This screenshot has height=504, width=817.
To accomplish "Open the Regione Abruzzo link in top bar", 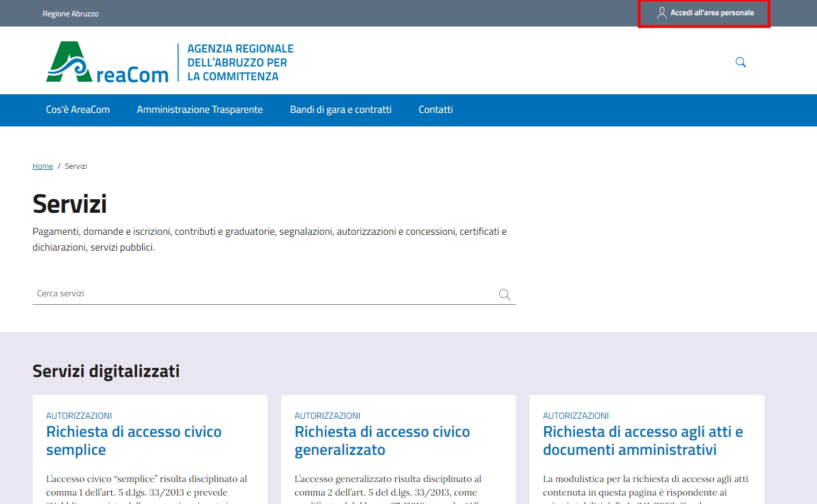I will (x=71, y=14).
